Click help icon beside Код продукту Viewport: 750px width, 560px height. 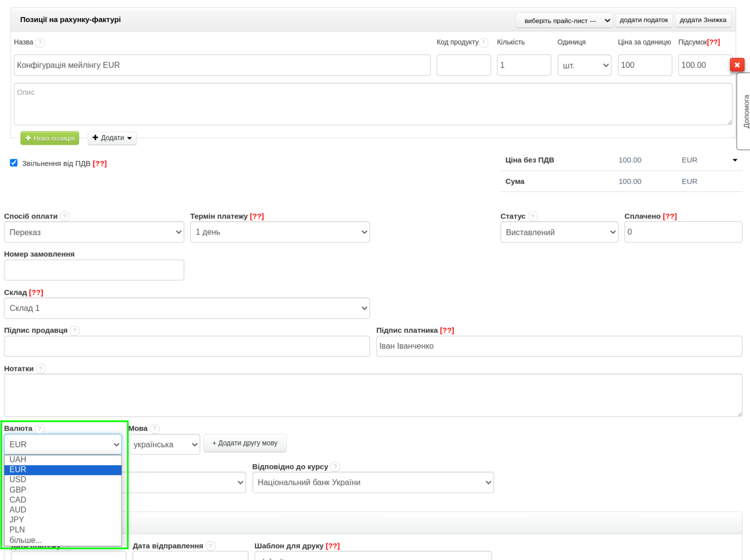tap(484, 43)
